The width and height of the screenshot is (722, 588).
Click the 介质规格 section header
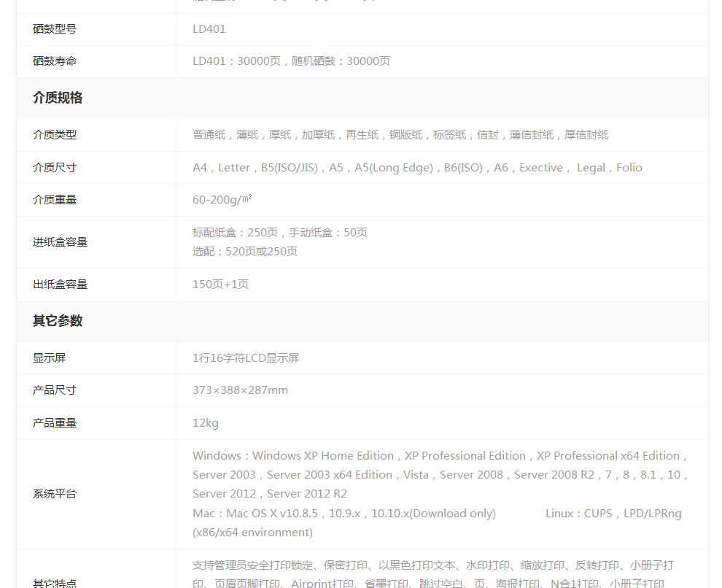58,98
